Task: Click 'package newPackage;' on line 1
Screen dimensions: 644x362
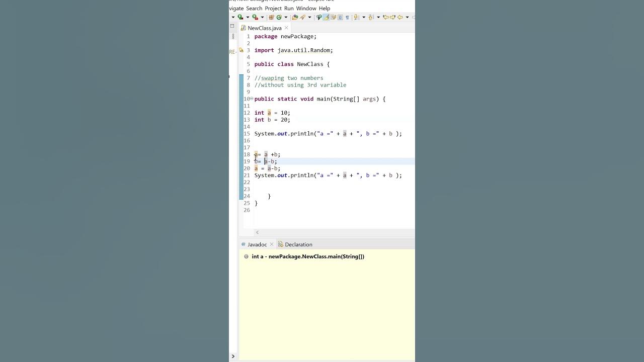Action: click(285, 36)
